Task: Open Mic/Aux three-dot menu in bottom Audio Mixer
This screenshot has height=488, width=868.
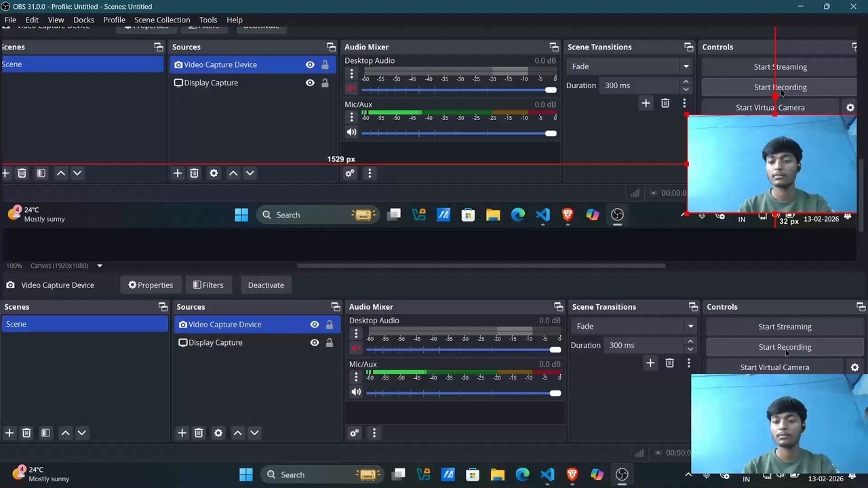Action: coord(356,377)
